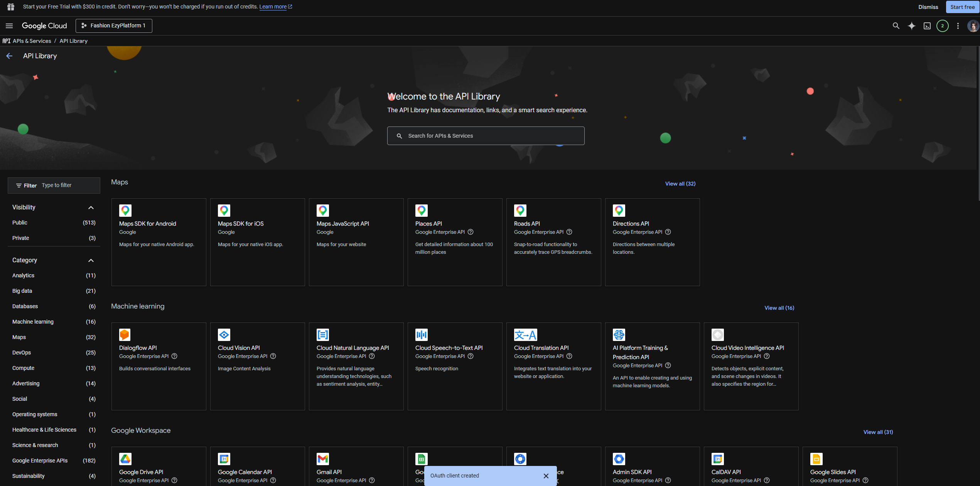This screenshot has height=486, width=980.
Task: Collapse the Visibility filter section
Action: point(91,208)
